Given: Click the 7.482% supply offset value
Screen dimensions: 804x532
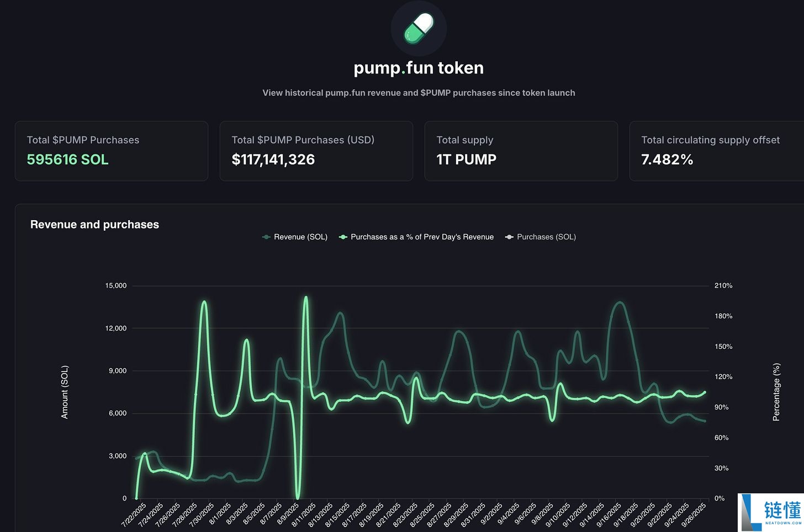Looking at the screenshot, I should 667,159.
